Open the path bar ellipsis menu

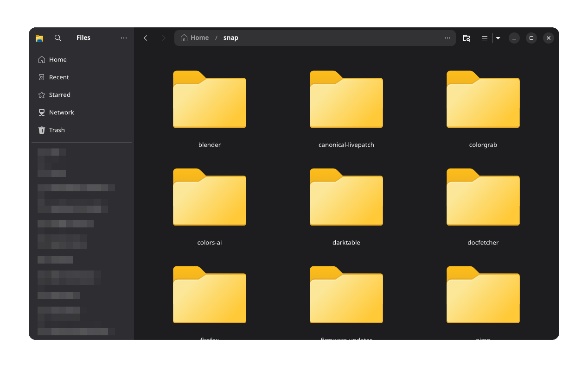click(x=447, y=38)
